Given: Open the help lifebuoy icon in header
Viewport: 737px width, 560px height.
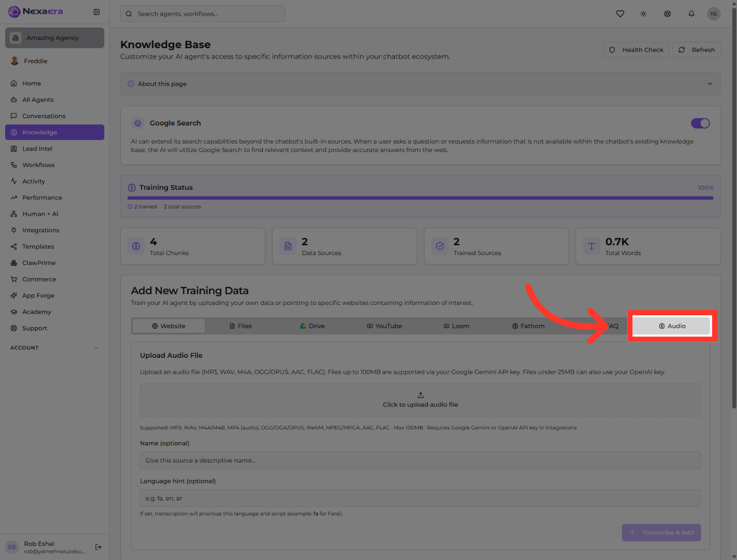Looking at the screenshot, I should click(x=668, y=14).
